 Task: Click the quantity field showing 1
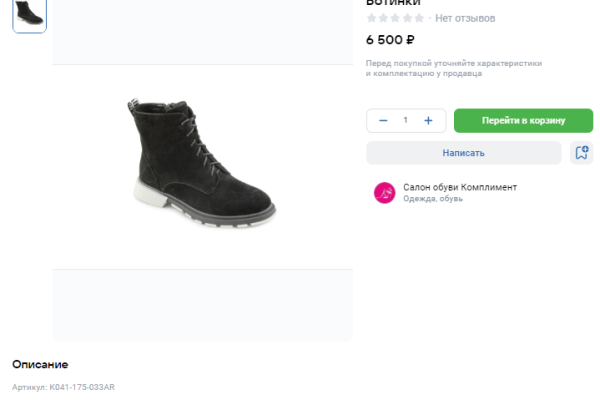406,120
